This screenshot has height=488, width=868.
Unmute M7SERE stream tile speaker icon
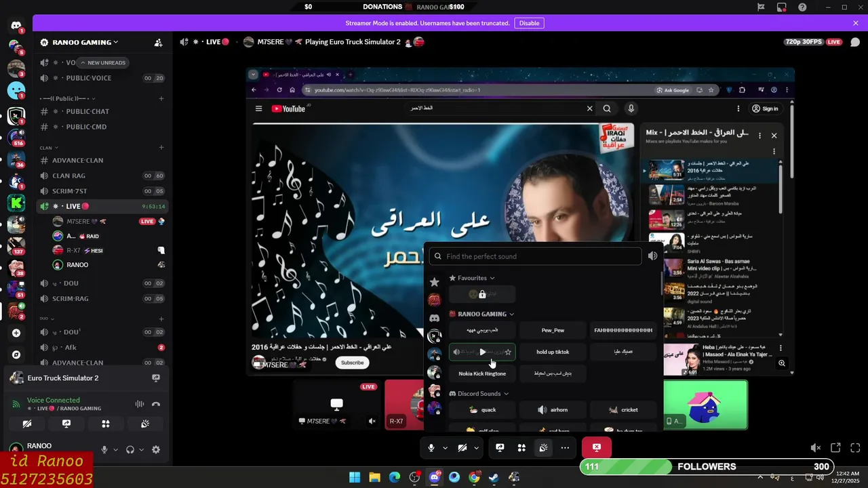(x=372, y=421)
